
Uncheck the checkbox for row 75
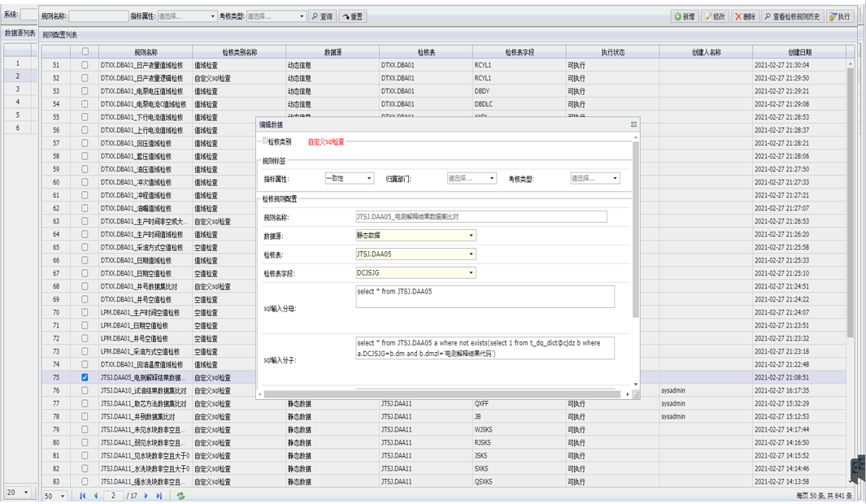(x=85, y=377)
